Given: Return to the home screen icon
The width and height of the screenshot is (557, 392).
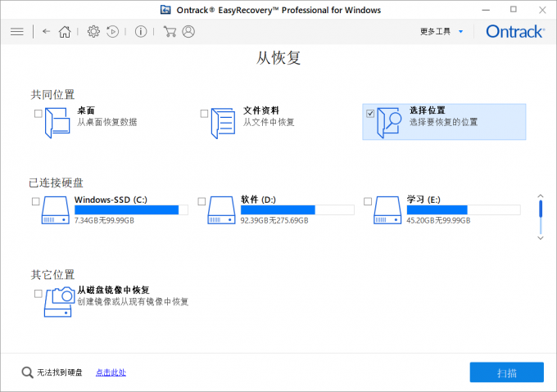Looking at the screenshot, I should (65, 32).
